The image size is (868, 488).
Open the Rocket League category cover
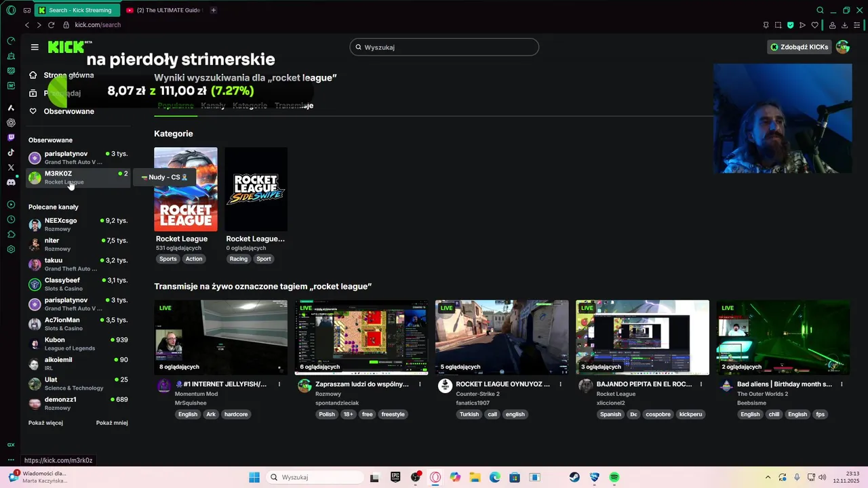pos(186,189)
